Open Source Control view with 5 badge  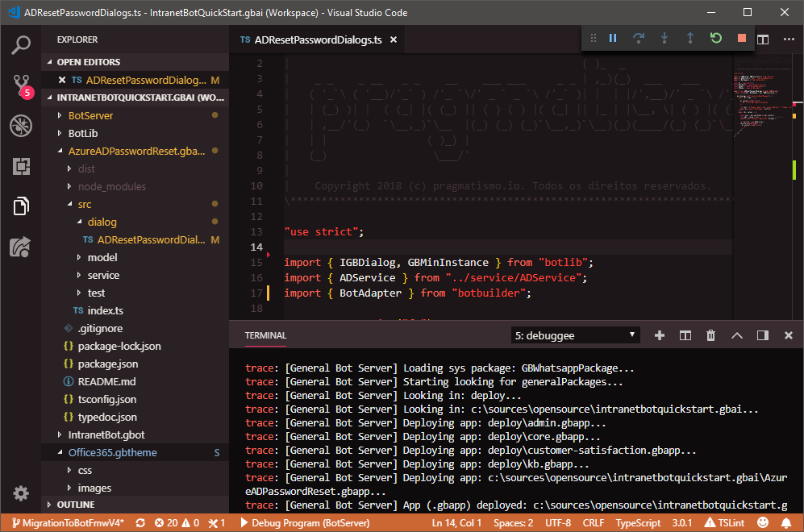tap(20, 85)
